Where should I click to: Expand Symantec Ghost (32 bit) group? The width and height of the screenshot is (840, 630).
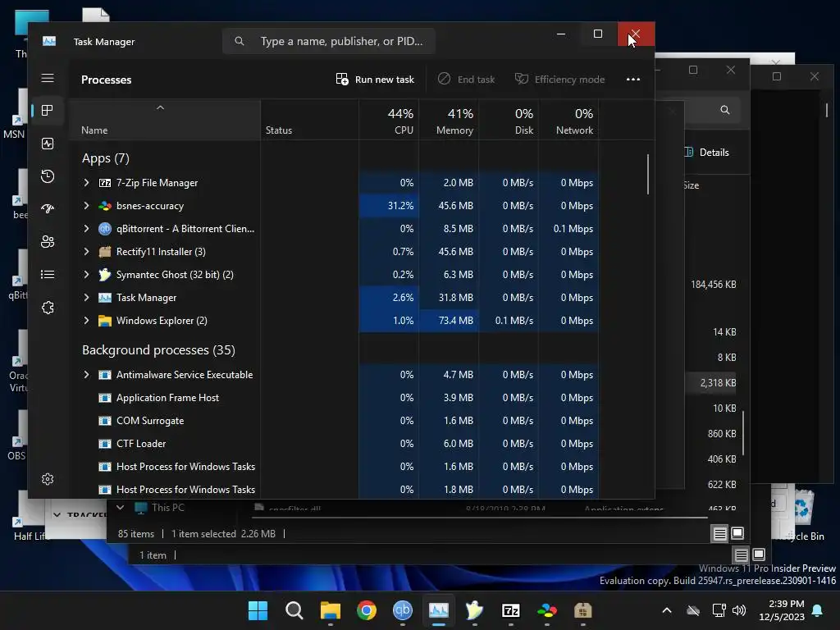point(86,275)
